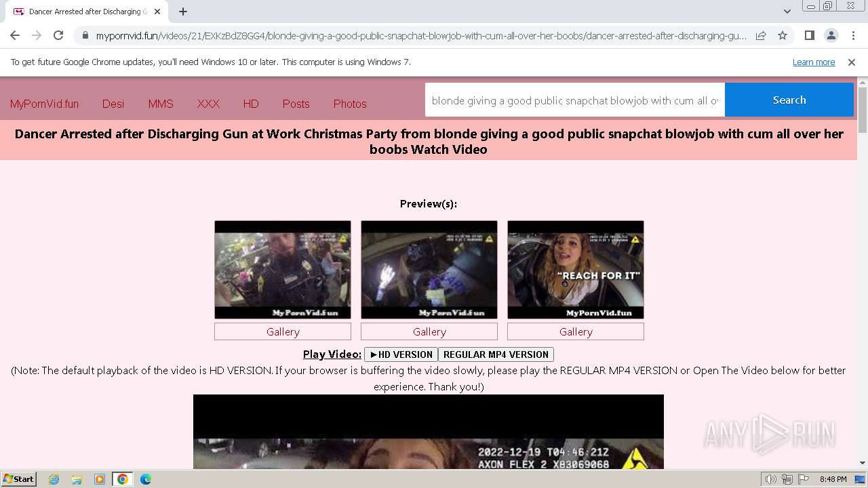Open the network status tray icon
The width and height of the screenshot is (868, 488).
787,479
